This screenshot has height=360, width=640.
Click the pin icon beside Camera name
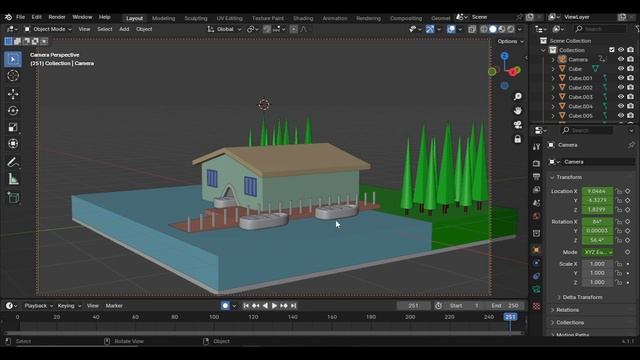(631, 145)
